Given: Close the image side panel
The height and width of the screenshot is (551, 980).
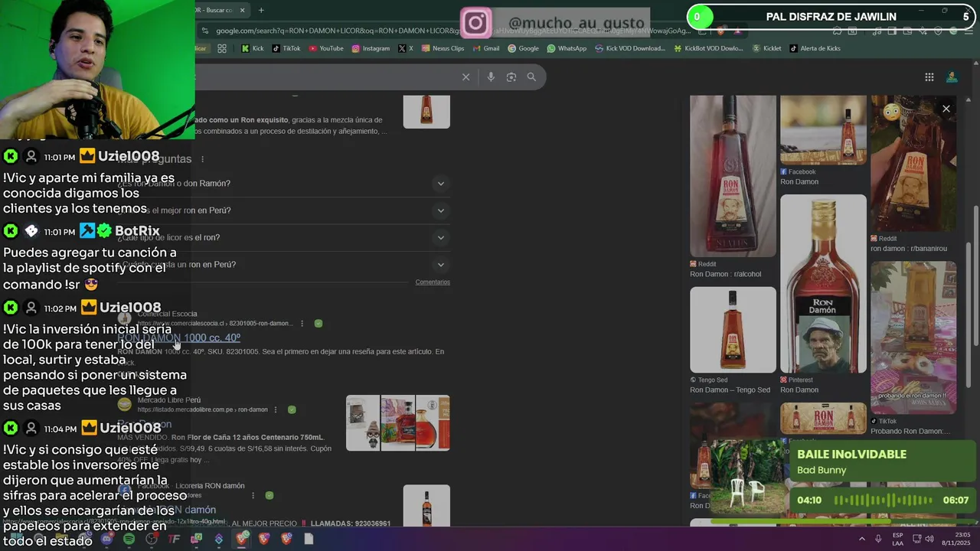Looking at the screenshot, I should click(946, 109).
